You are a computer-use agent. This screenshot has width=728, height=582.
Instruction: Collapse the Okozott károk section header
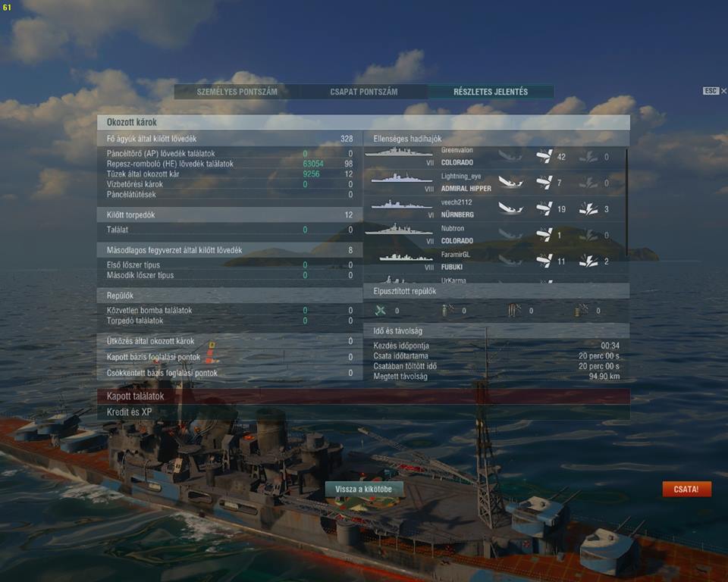click(x=363, y=122)
